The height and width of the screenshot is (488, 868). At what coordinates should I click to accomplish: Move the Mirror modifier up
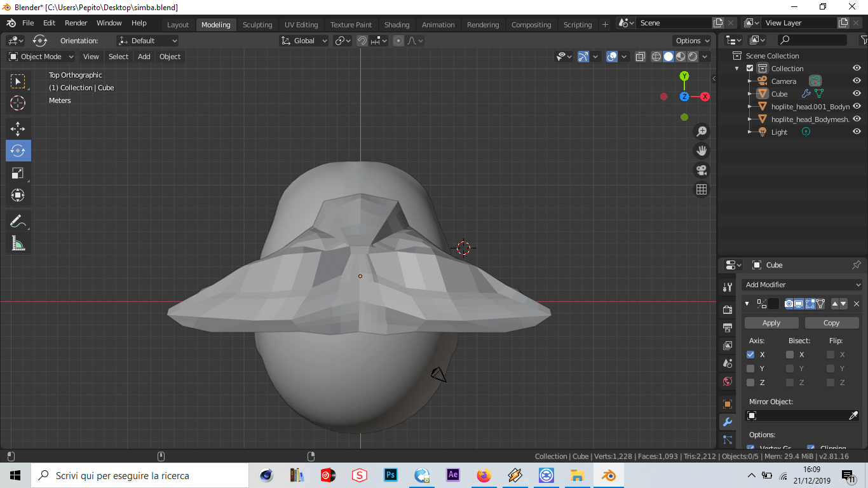click(835, 304)
